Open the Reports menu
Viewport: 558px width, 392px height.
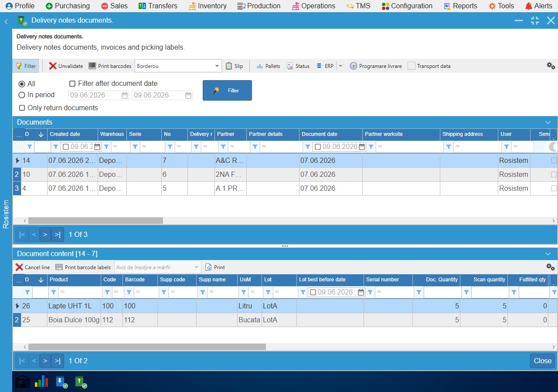pyautogui.click(x=460, y=6)
